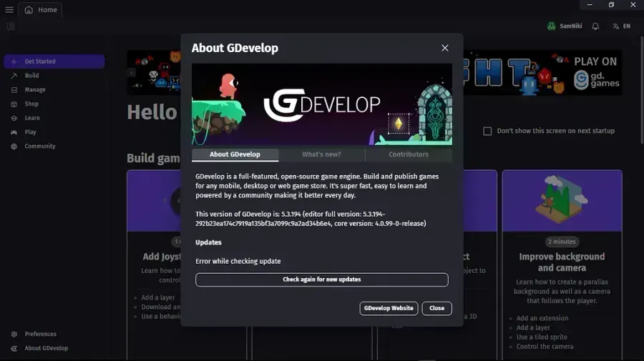Enable Don't show this screen on next startup
Viewport: 644px width, 361px height.
pos(487,132)
